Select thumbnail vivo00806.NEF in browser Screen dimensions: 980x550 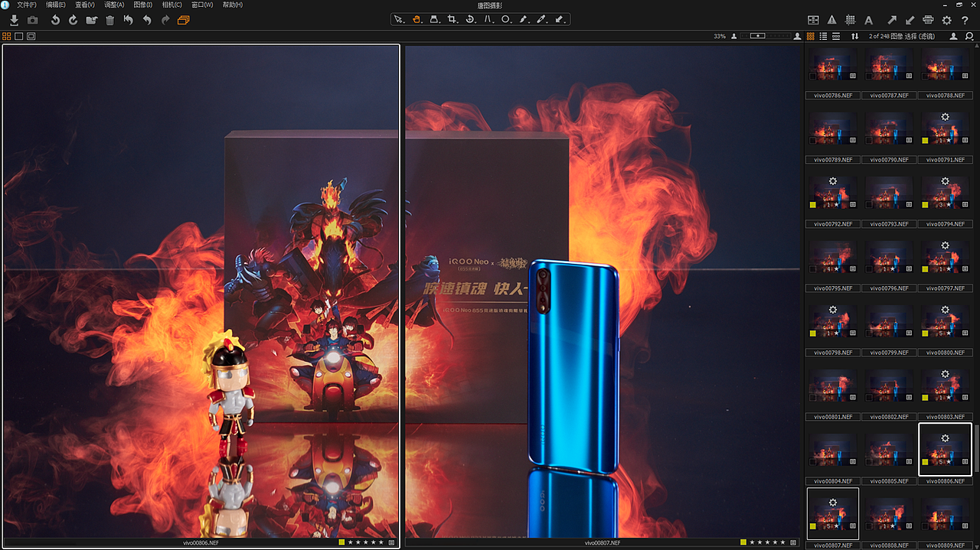pyautogui.click(x=945, y=448)
